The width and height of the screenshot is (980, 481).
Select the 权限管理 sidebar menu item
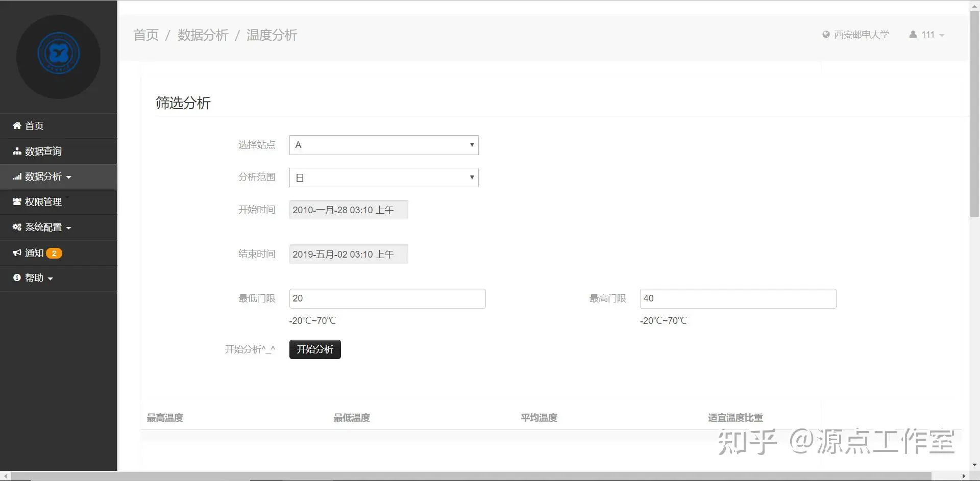[x=59, y=201]
